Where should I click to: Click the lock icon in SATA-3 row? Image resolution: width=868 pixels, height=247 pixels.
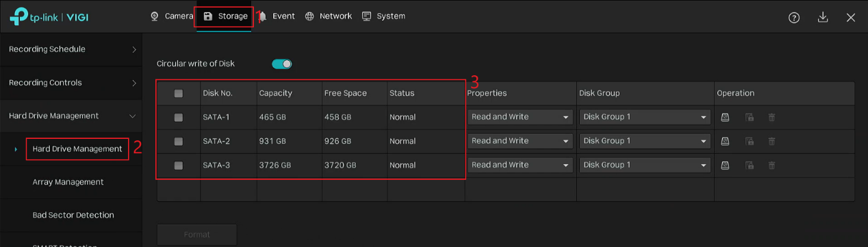point(750,165)
